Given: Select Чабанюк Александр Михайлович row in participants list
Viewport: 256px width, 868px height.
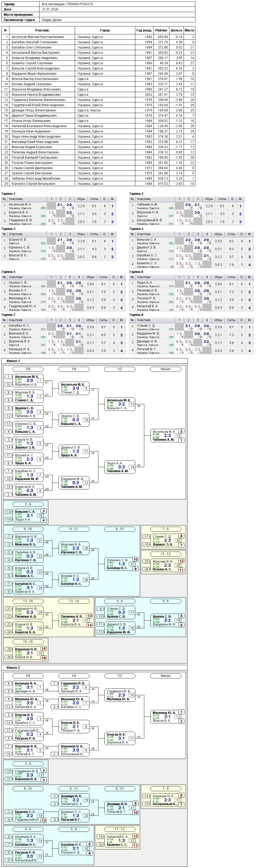Looking at the screenshot, I should [98, 179].
